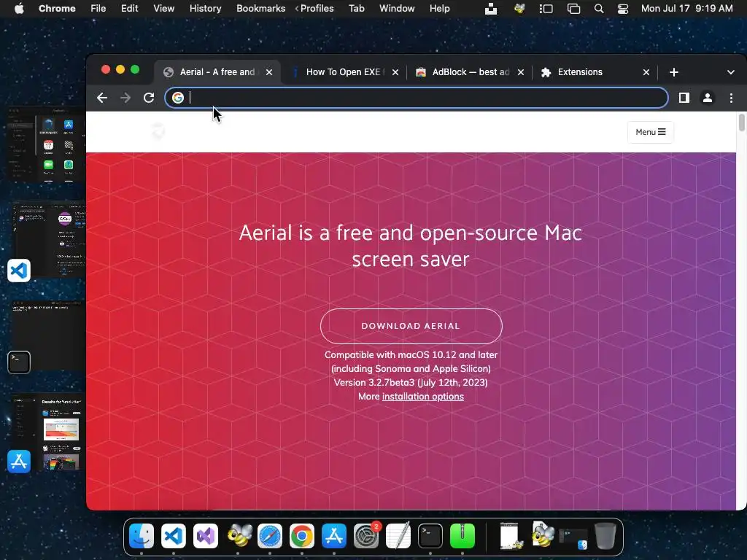The height and width of the screenshot is (560, 747).
Task: Launch Safari from the dock
Action: (270, 536)
